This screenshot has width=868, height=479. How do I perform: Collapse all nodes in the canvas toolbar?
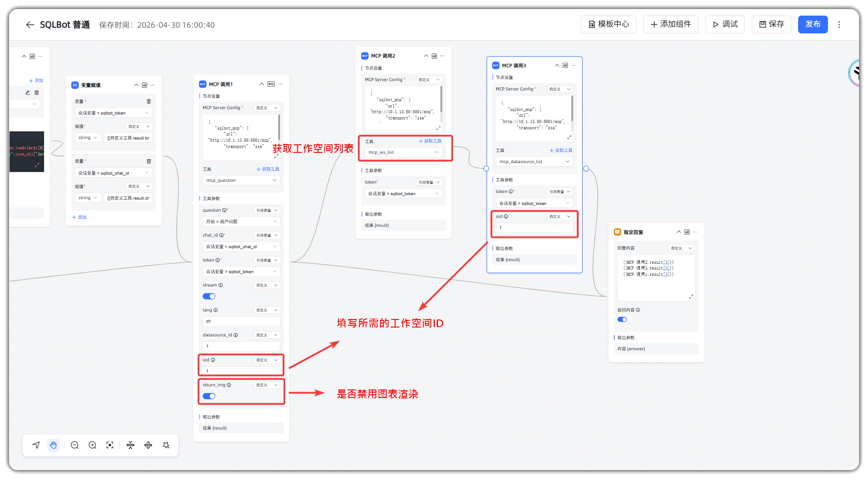[x=130, y=445]
